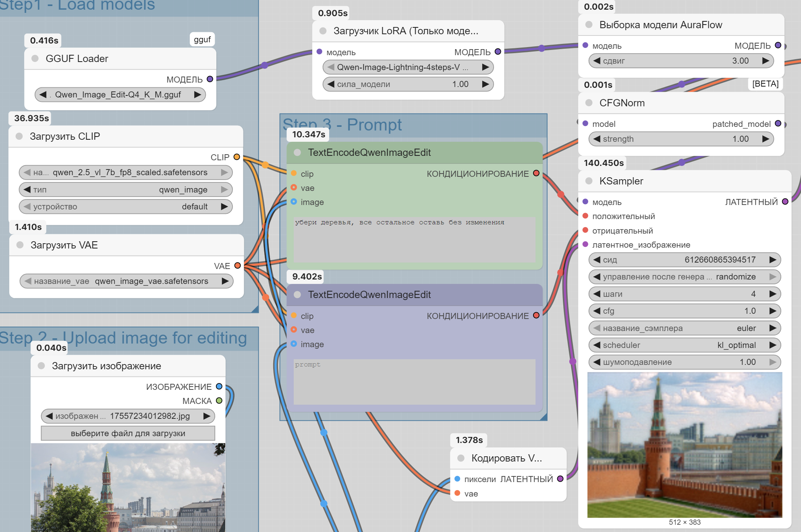The width and height of the screenshot is (801, 532).
Task: Click GGUF Loader MODEL output connector dot
Action: coord(210,79)
